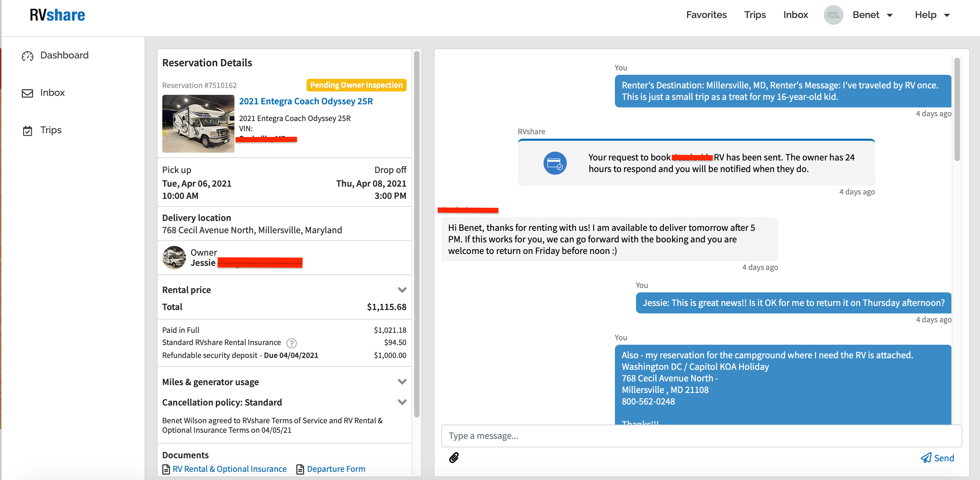Click the Dashboard gauge icon in sidebar
This screenshot has height=480, width=980.
point(27,56)
